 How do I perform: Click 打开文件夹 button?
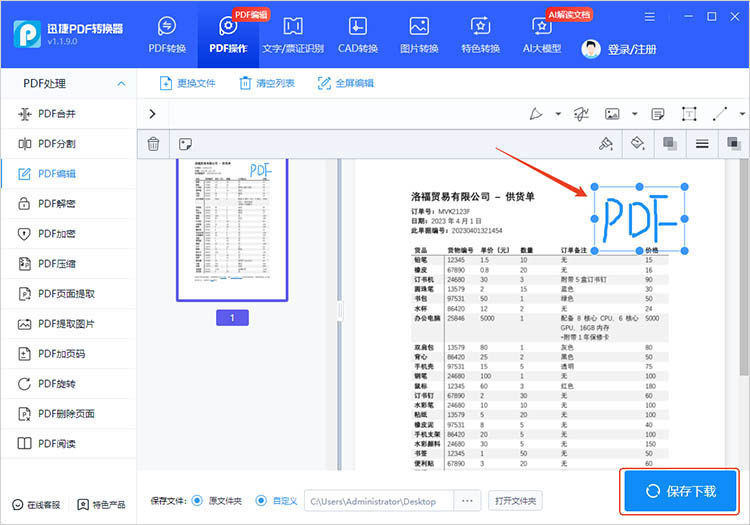coord(515,501)
